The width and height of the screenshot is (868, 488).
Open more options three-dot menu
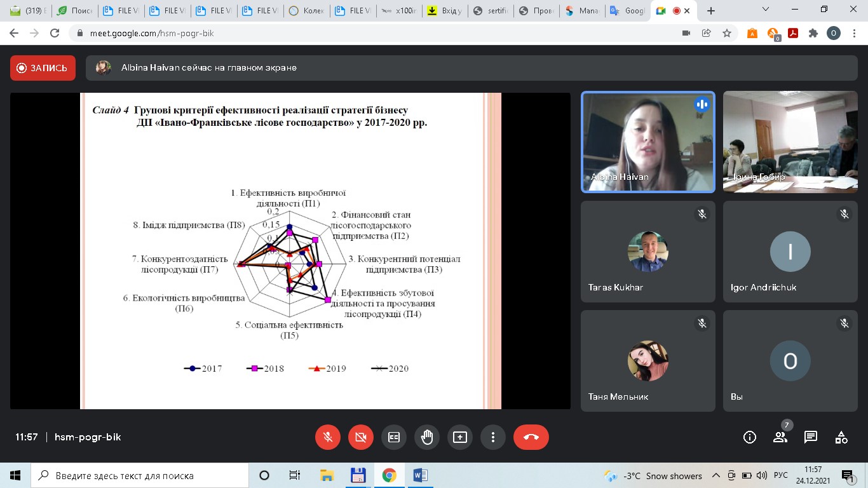[492, 437]
